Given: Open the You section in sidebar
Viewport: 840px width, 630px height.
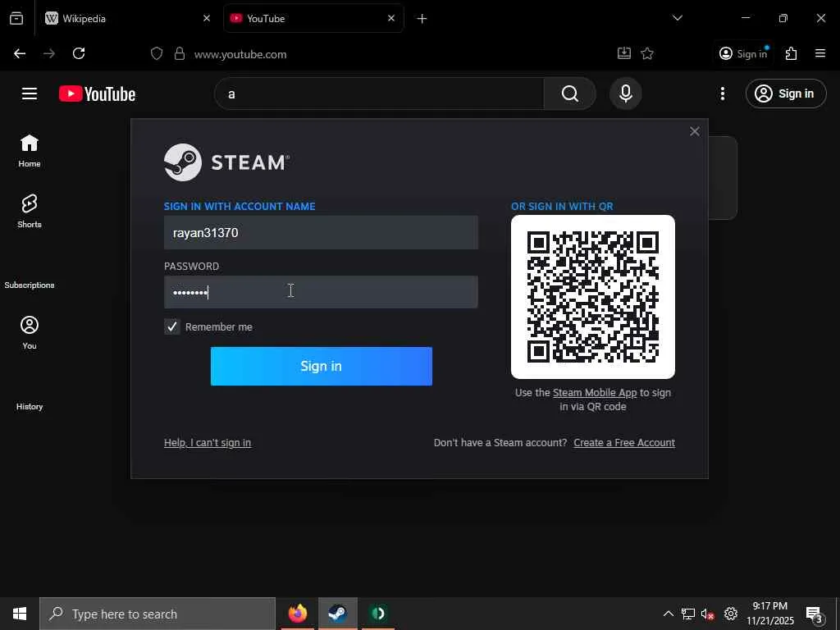Looking at the screenshot, I should (x=30, y=332).
